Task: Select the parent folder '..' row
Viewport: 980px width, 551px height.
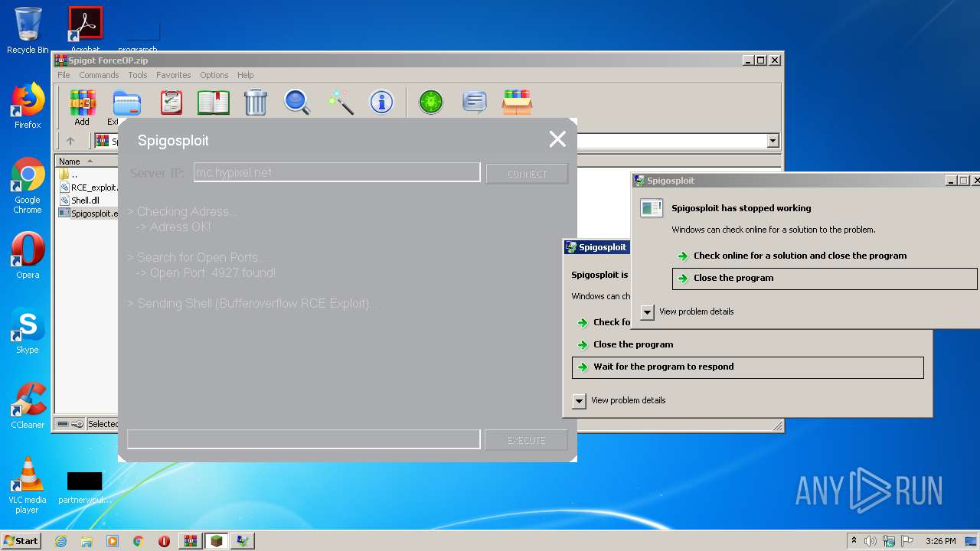Action: 74,174
